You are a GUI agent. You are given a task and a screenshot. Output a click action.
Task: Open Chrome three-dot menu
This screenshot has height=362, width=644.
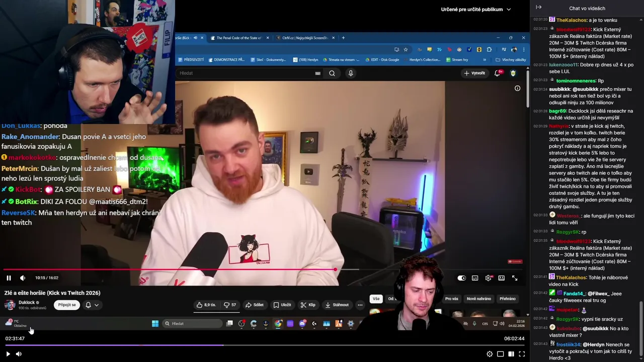pos(523,49)
